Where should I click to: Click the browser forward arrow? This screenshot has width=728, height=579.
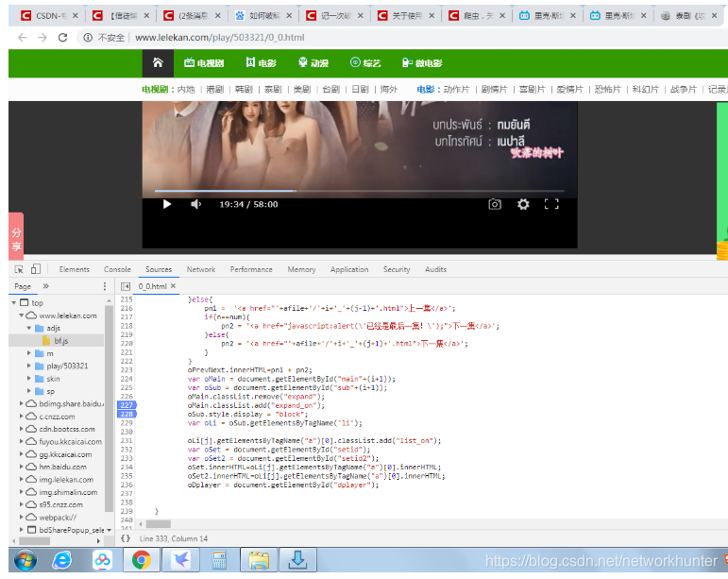[x=42, y=38]
